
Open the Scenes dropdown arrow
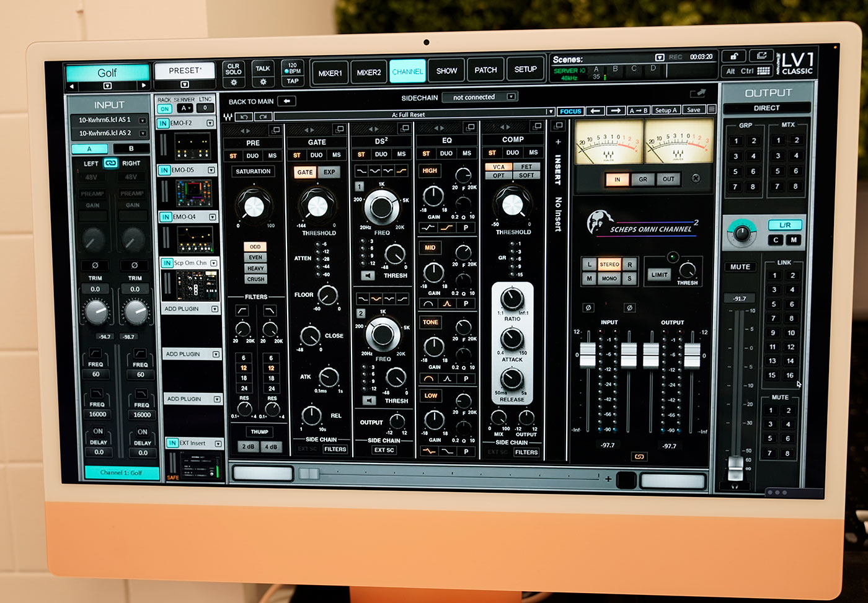point(660,58)
